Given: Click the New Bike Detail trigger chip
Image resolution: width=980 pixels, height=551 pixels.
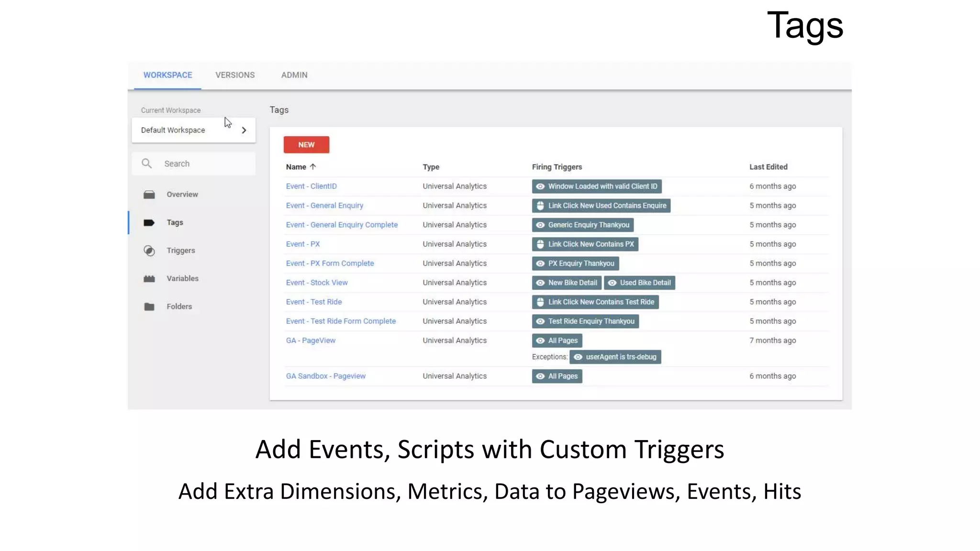Looking at the screenshot, I should pos(567,283).
